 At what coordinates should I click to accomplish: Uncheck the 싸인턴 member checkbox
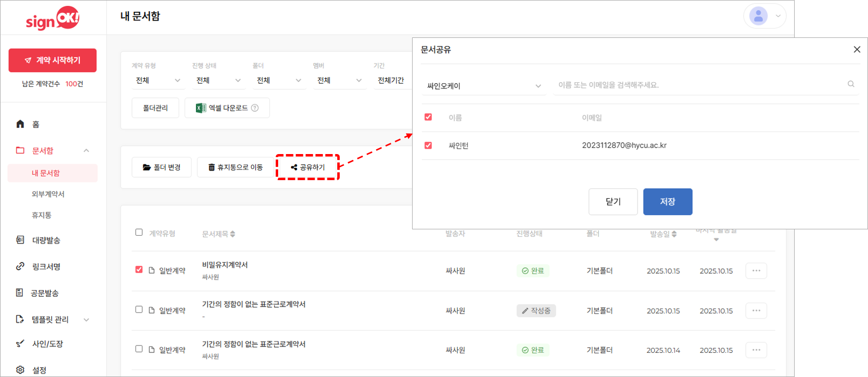pyautogui.click(x=428, y=145)
